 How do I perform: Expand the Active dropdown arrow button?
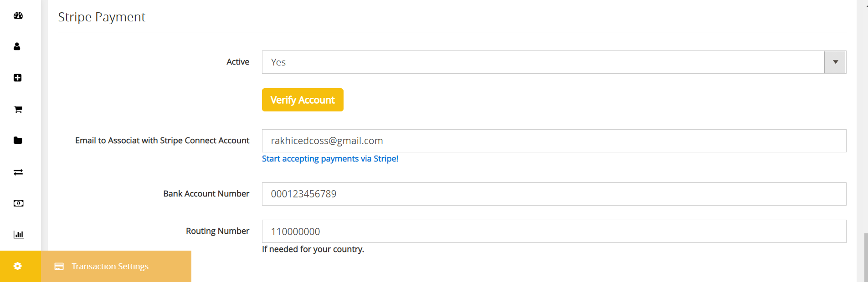click(835, 62)
